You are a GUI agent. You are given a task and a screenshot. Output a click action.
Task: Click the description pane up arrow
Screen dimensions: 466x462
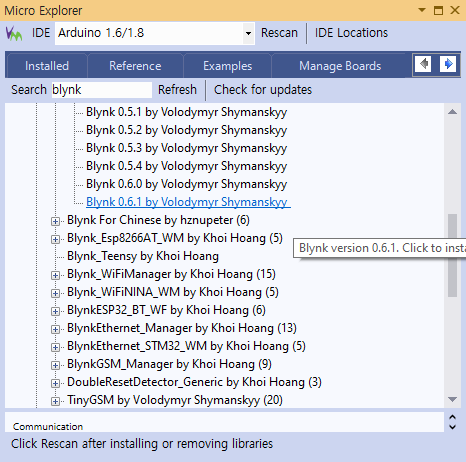point(452,417)
